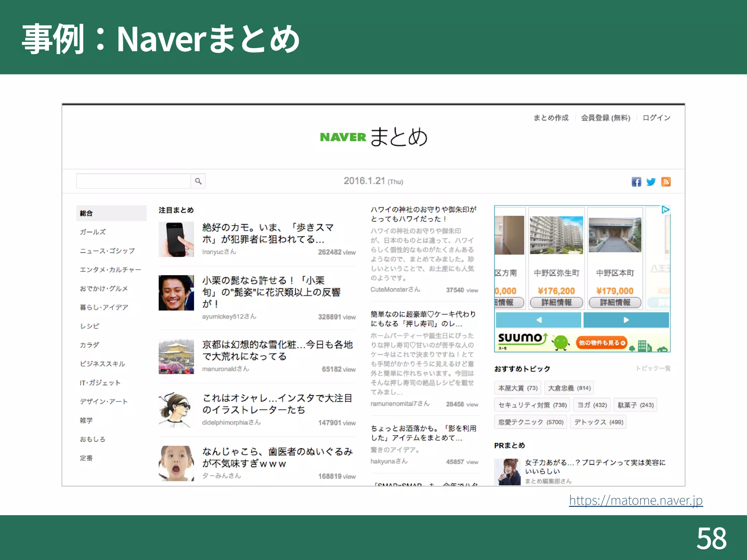Open the ハワイの神社 article title
The width and height of the screenshot is (747, 560).
[x=423, y=214]
